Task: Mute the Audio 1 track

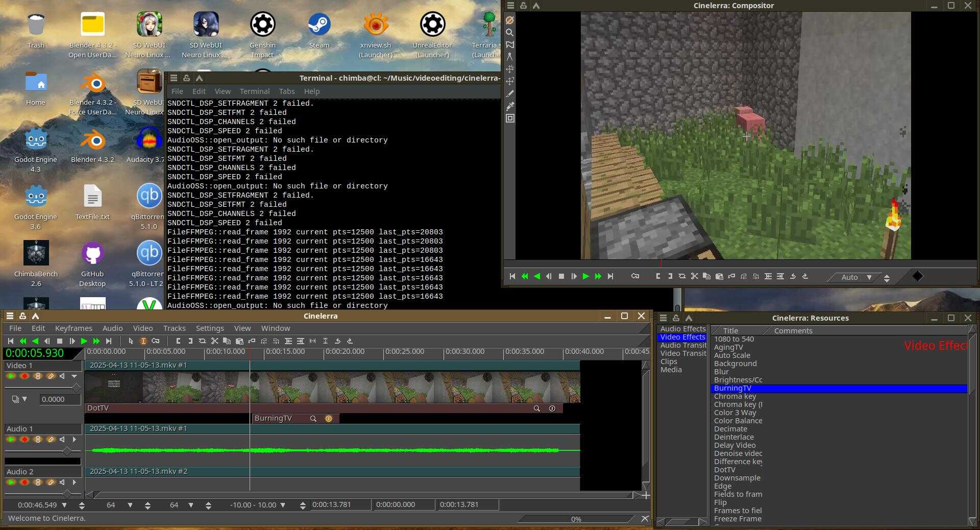Action: (x=62, y=440)
